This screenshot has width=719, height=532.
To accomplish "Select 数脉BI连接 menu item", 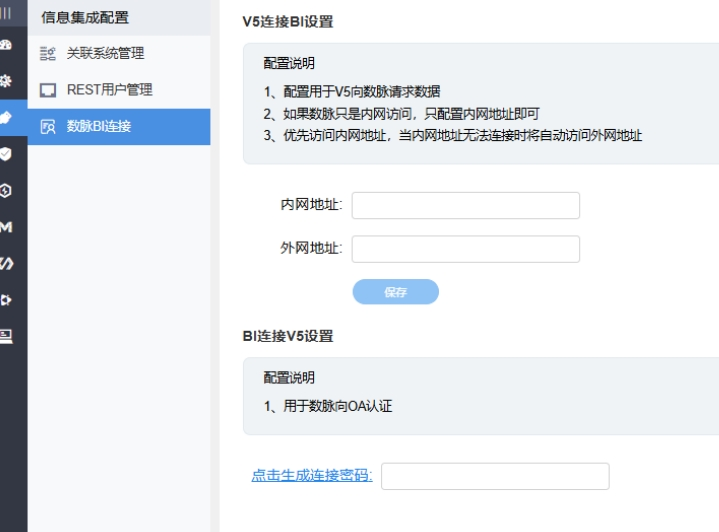I will (119, 127).
